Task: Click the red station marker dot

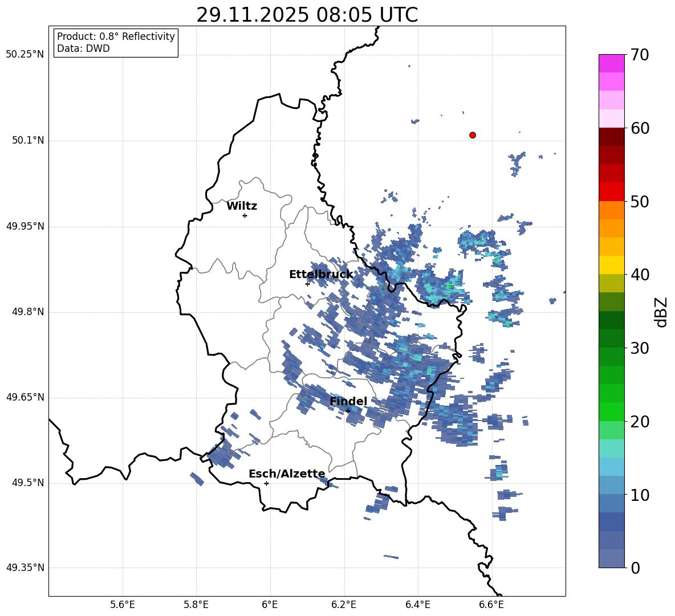Action: pyautogui.click(x=473, y=135)
